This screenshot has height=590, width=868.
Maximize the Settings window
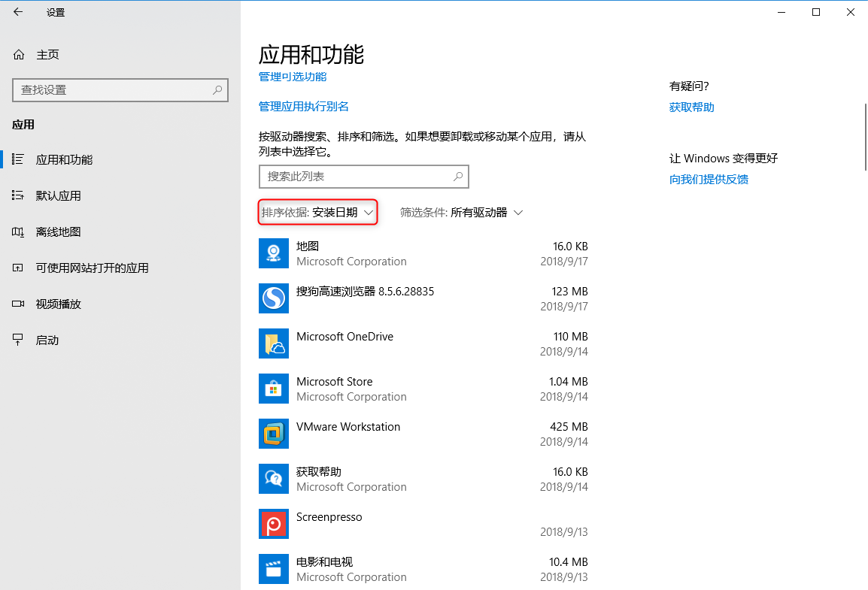(815, 12)
